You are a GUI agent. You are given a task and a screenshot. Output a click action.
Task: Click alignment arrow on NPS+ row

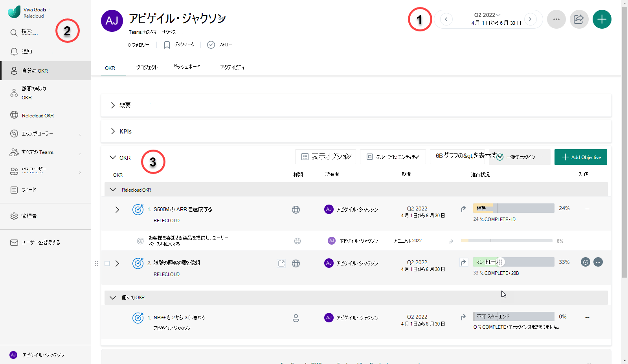[x=463, y=317]
